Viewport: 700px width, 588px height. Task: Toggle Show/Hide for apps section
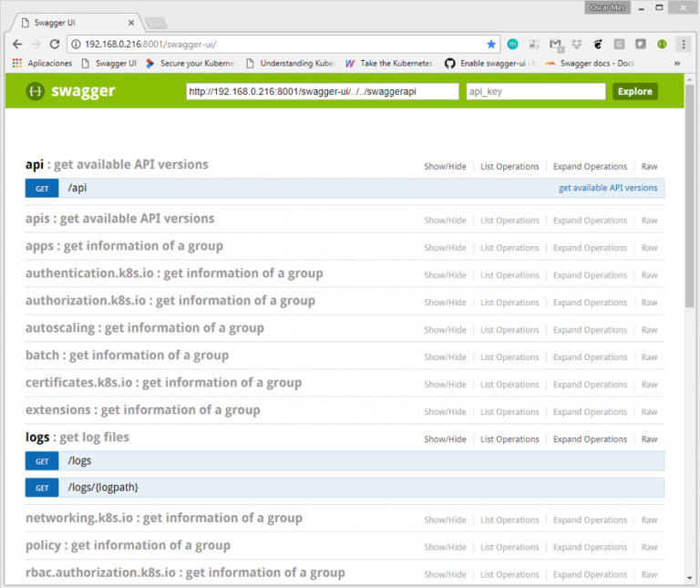[x=445, y=248]
